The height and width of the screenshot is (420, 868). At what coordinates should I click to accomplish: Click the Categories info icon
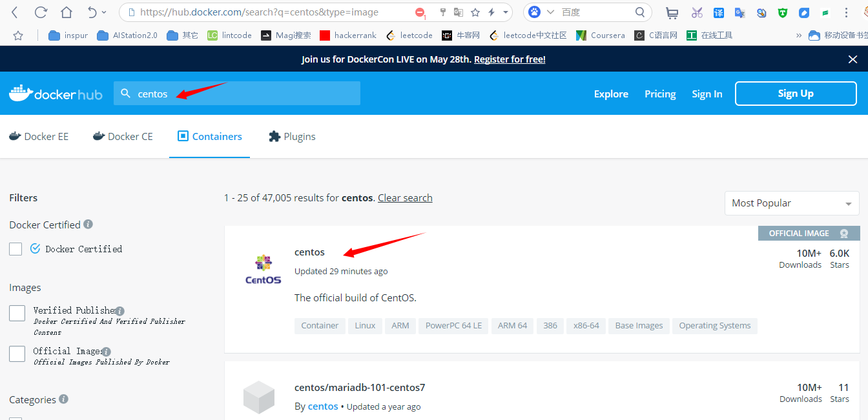tap(63, 399)
